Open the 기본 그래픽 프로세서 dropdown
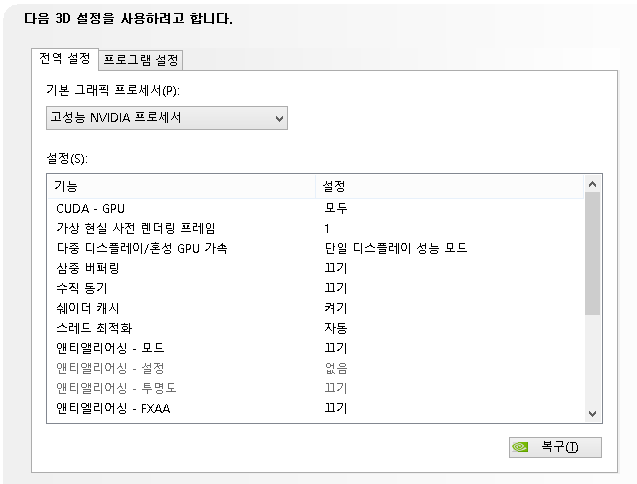Screen dimensions: 637x484 167,119
